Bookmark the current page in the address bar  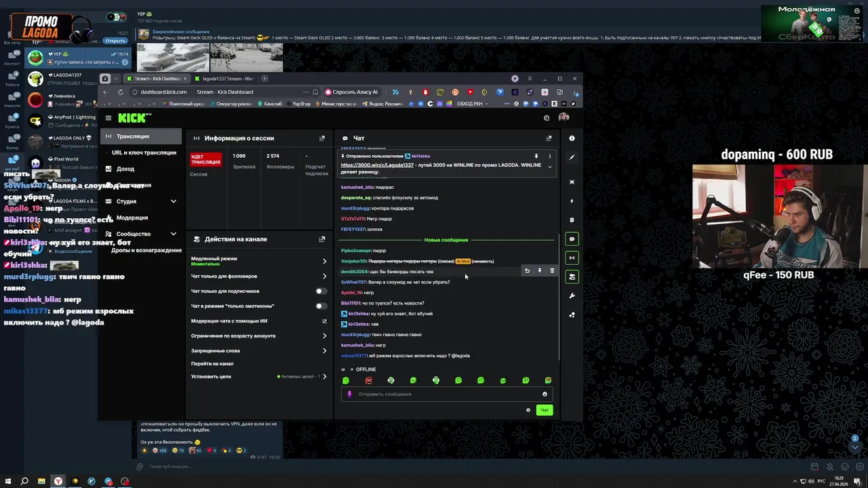tap(315, 92)
